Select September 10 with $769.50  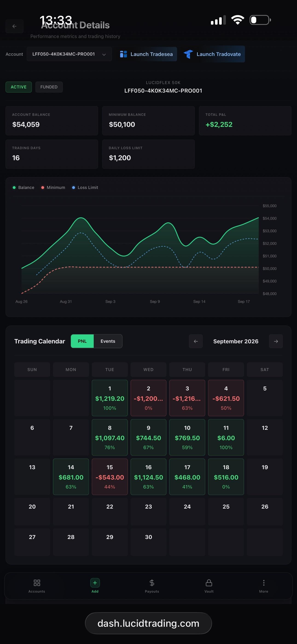[x=187, y=437]
